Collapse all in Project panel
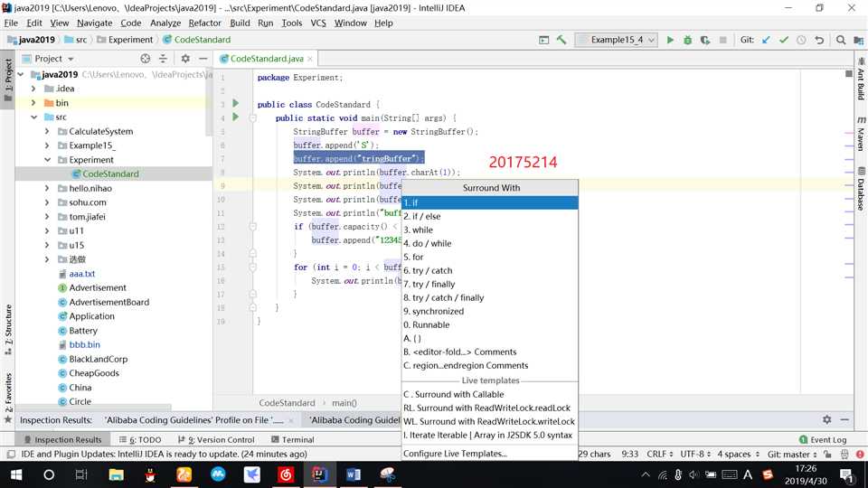Viewport: 868px width, 488px height. pyautogui.click(x=163, y=58)
